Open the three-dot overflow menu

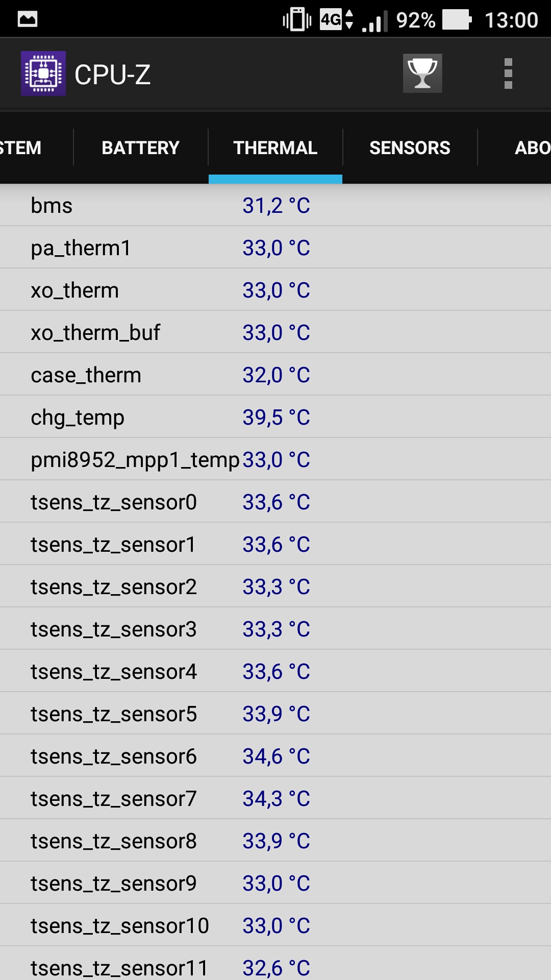click(x=508, y=73)
